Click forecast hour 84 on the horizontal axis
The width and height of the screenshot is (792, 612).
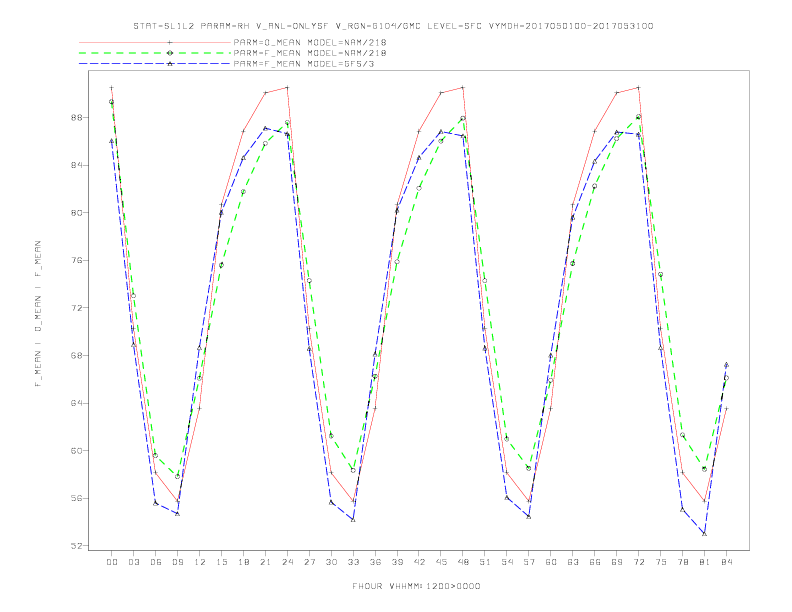[x=726, y=562]
